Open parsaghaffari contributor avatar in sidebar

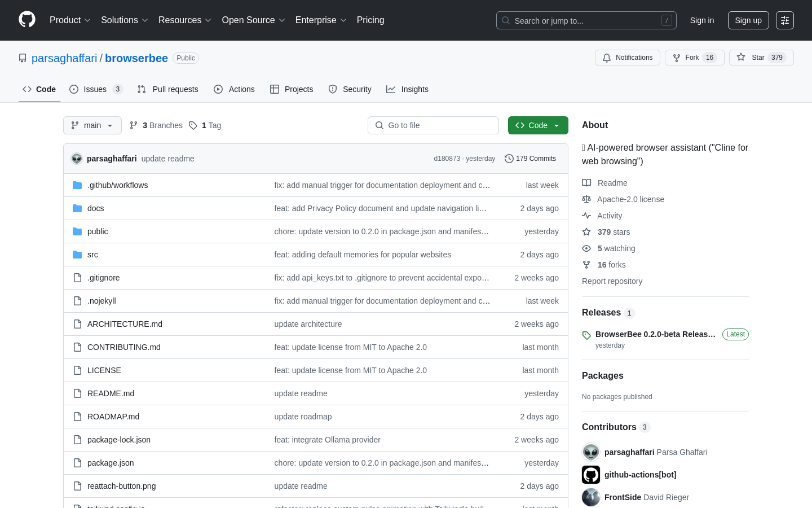click(591, 452)
